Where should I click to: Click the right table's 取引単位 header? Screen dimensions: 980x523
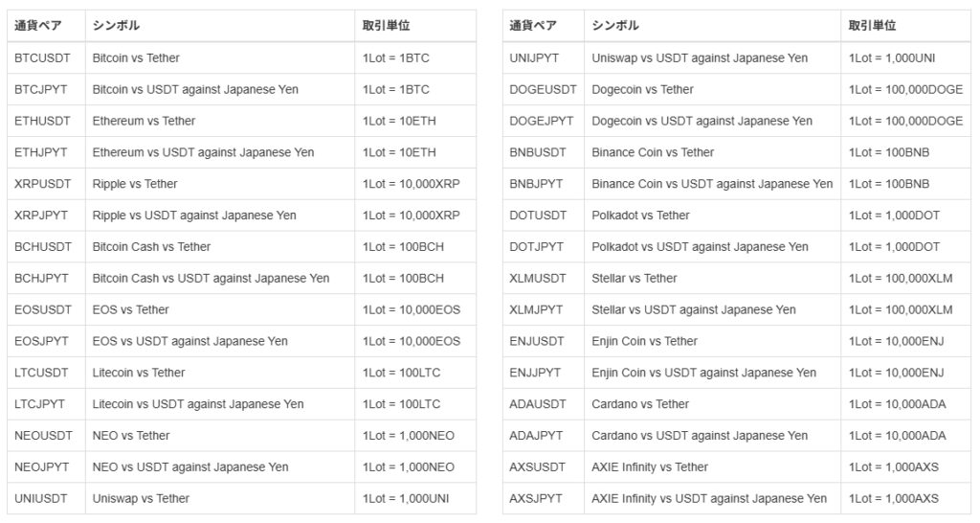click(x=872, y=26)
